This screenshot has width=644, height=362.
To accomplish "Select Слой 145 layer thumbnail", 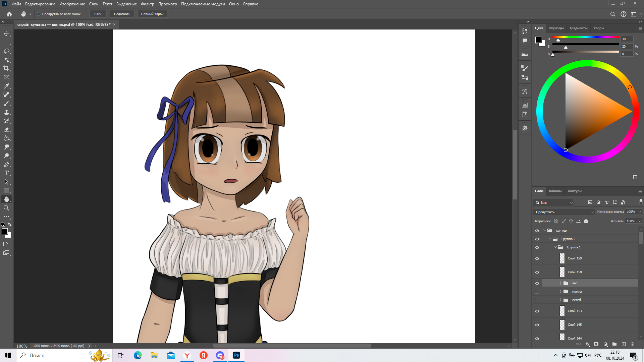I will [x=562, y=325].
